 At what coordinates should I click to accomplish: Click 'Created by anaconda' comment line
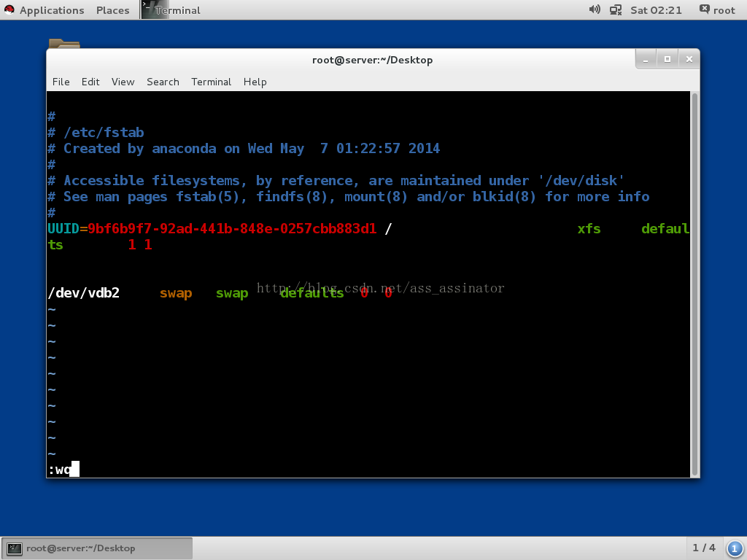(244, 149)
